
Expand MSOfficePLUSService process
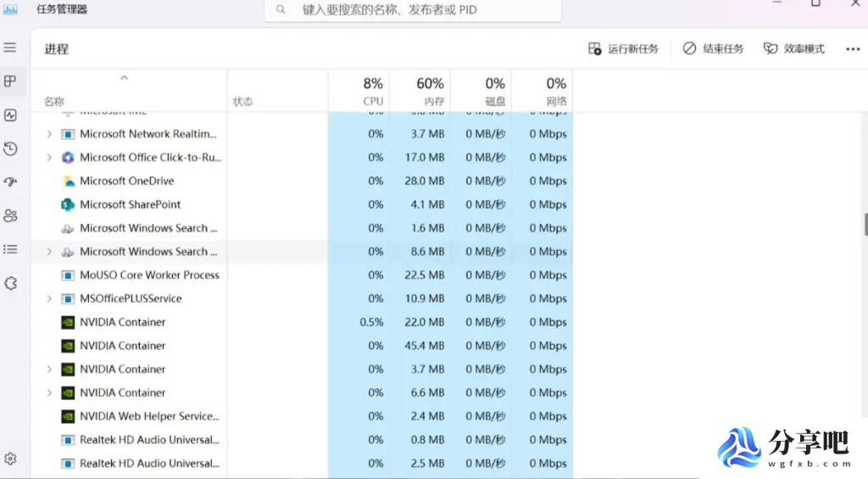49,298
